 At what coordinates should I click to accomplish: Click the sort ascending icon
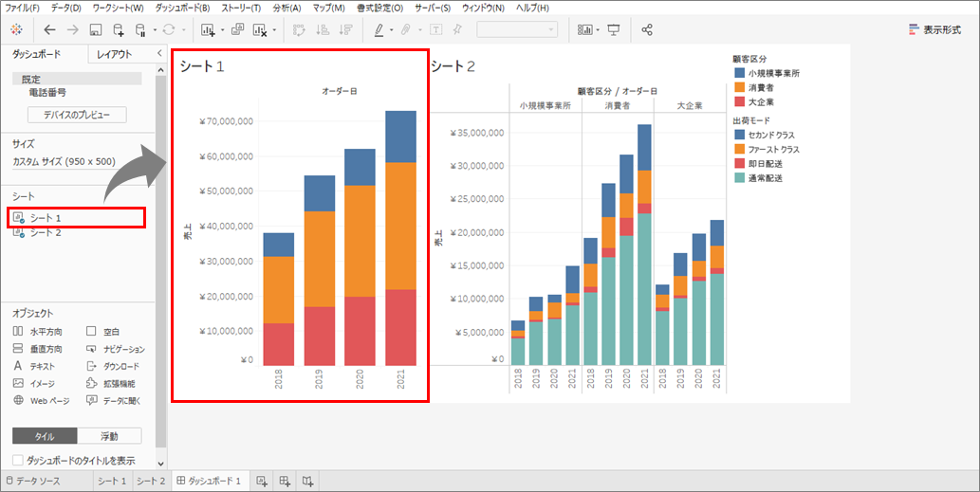322,29
